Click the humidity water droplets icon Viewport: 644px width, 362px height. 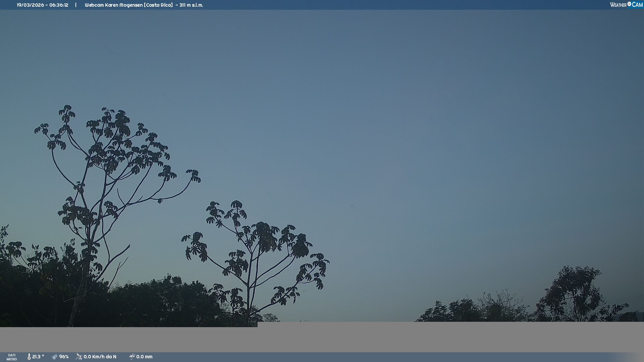[x=55, y=357]
